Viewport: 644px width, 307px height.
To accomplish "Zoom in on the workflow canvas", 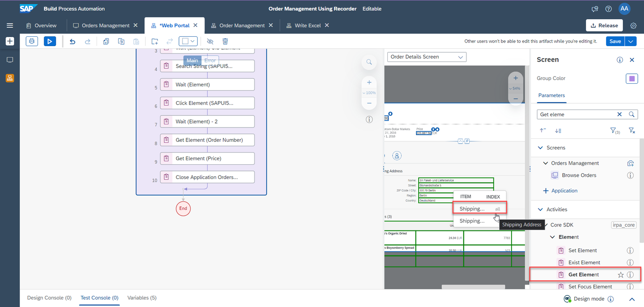I will pos(369,82).
